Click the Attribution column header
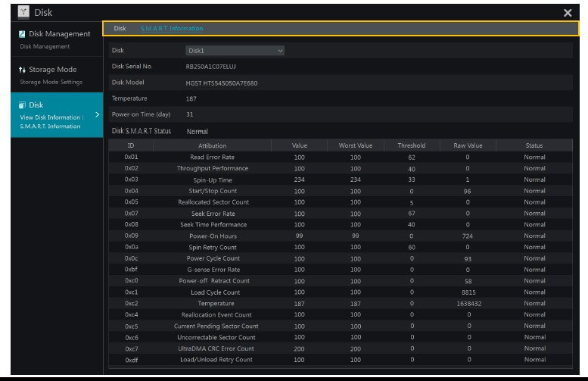 (212, 145)
